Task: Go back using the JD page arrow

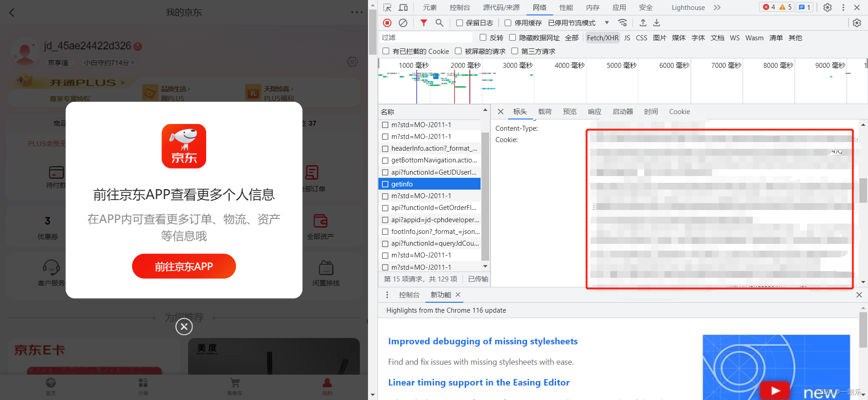Action: [x=12, y=13]
